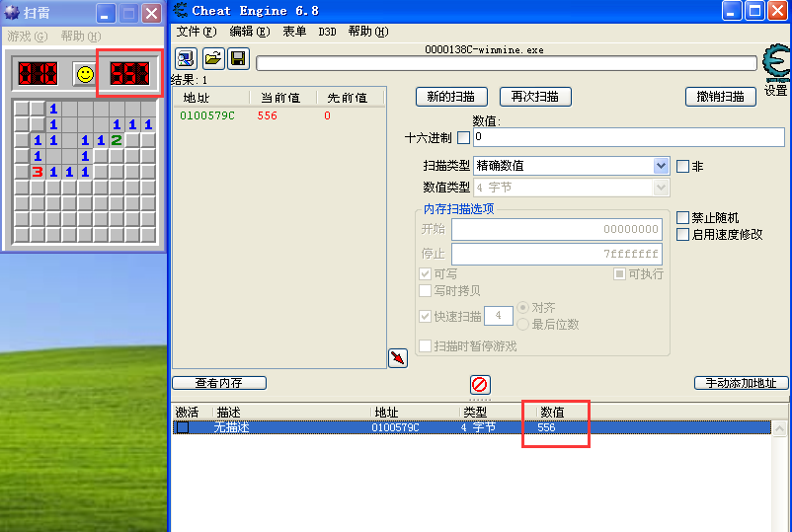Restart Minesweeper via smiley face button
This screenshot has width=792, height=532.
(85, 75)
